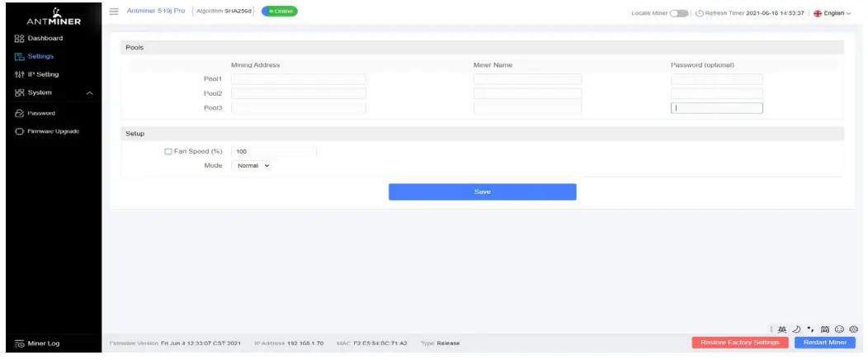
Task: Click the blue Save button
Action: pos(482,192)
